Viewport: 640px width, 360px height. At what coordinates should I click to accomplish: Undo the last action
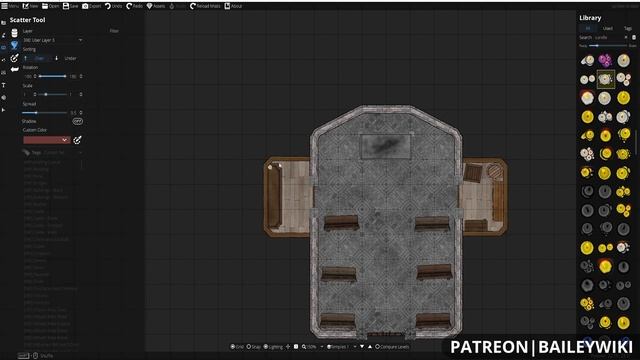point(113,6)
